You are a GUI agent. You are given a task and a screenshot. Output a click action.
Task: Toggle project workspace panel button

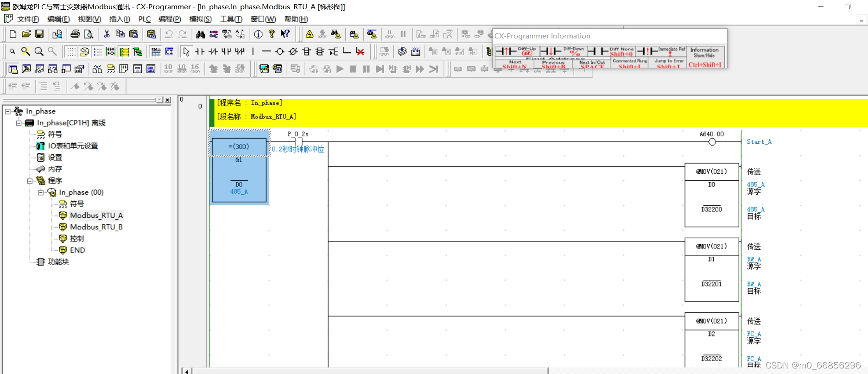coord(13,69)
